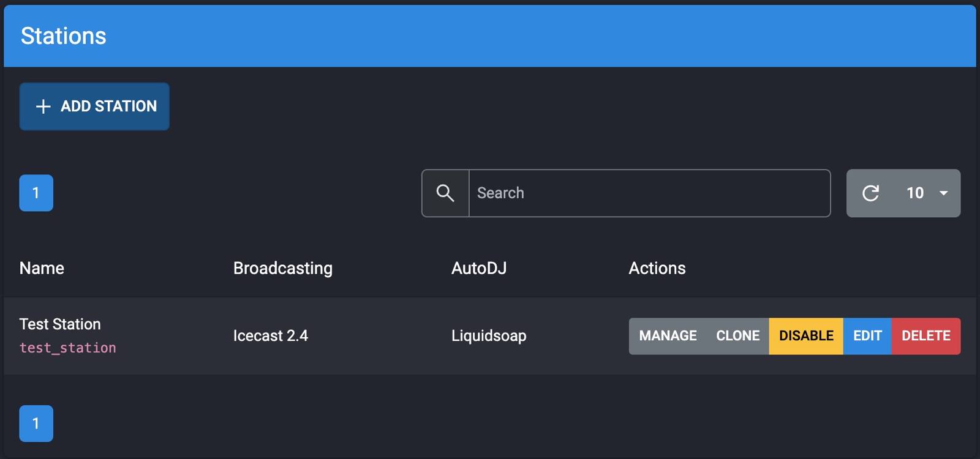This screenshot has height=459, width=980.
Task: Click the caret arrow beside the 10
Action: (x=944, y=193)
